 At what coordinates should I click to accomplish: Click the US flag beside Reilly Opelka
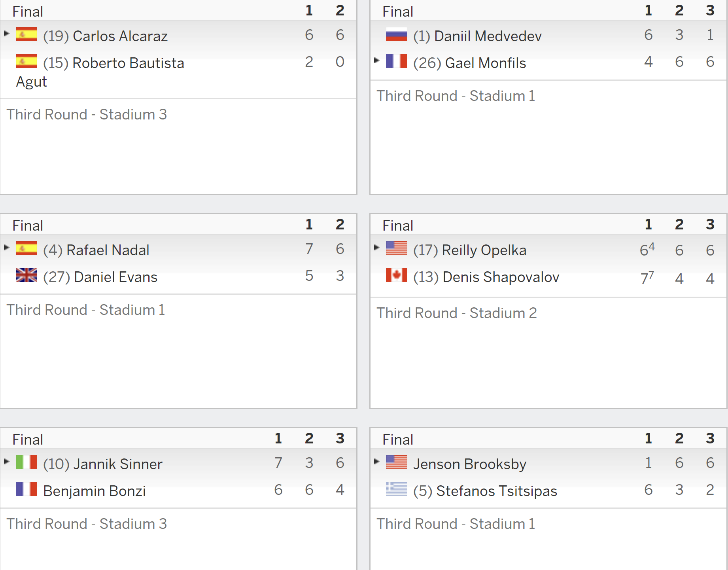tap(397, 248)
